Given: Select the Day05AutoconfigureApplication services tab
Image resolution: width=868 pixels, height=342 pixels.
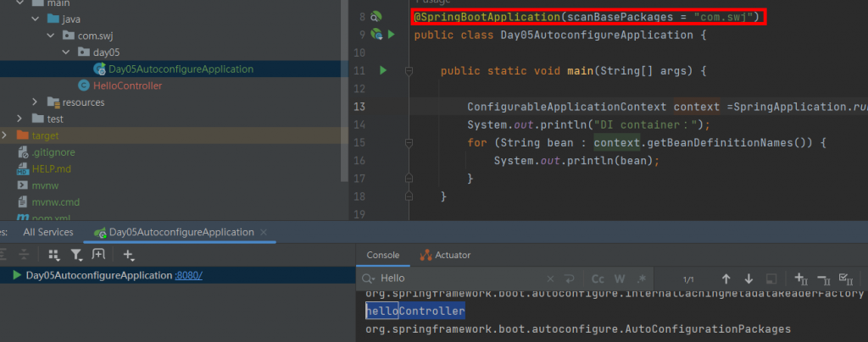Looking at the screenshot, I should tap(181, 232).
